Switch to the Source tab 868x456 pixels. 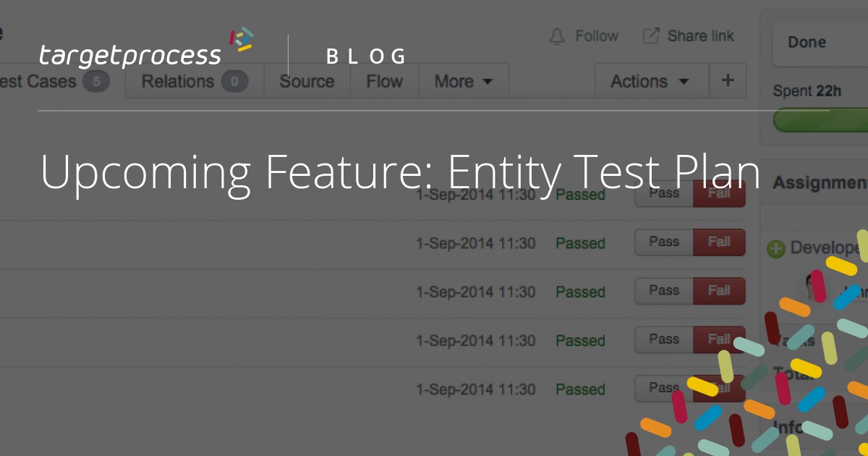click(x=307, y=81)
